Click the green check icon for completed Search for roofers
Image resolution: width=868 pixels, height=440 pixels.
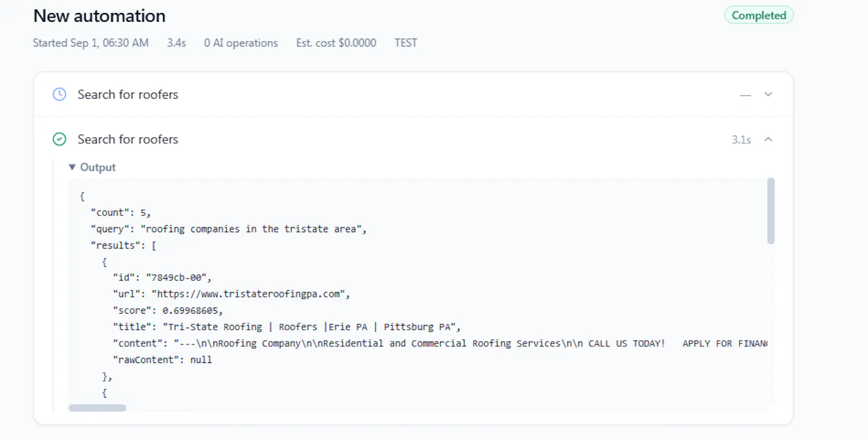[x=59, y=139]
